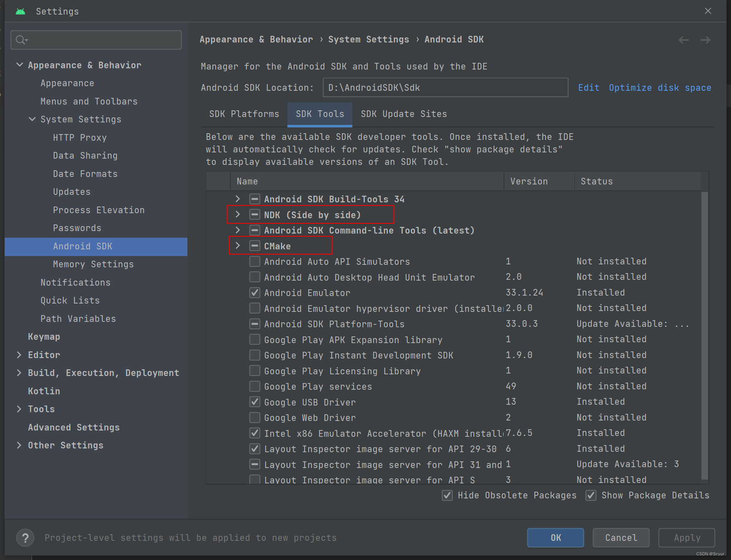
Task: Click Edit SDK location link
Action: [x=589, y=88]
